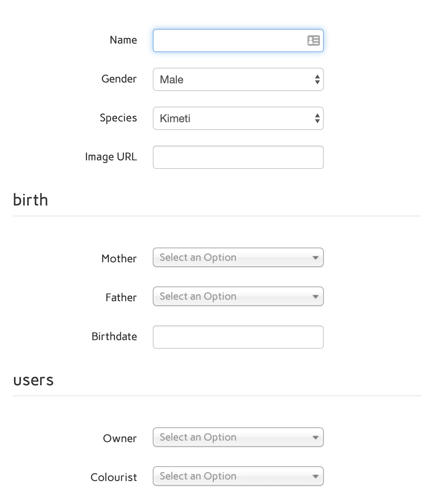Click the "Father" field label
Image resolution: width=421 pixels, height=504 pixels.
[121, 298]
